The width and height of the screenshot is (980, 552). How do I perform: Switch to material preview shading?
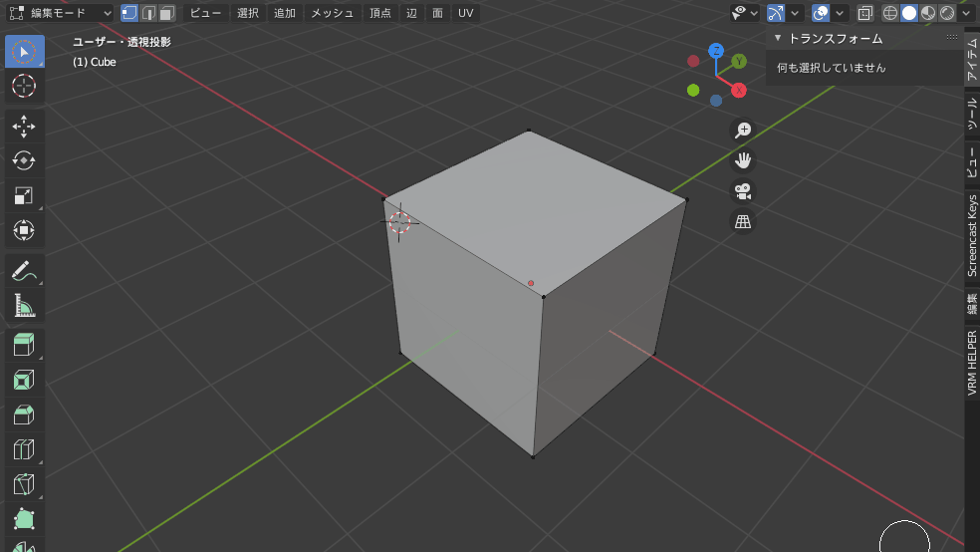coord(928,13)
